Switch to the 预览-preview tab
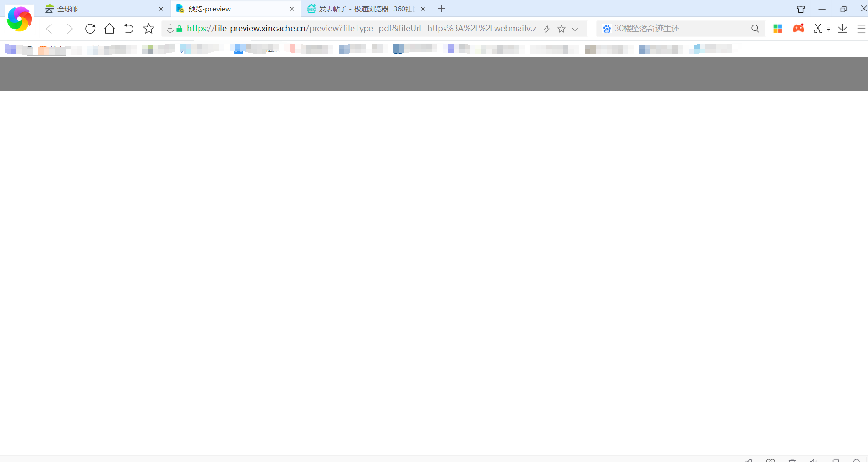This screenshot has width=868, height=462. point(235,9)
